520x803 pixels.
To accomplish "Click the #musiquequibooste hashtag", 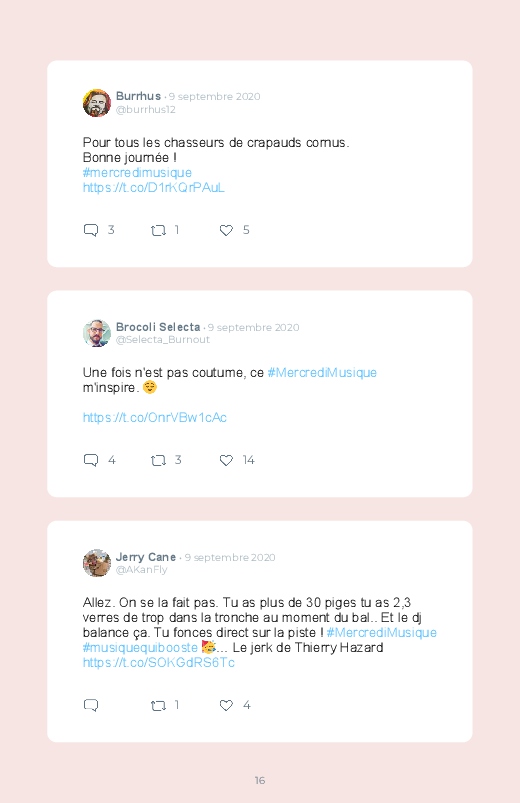I will (x=140, y=647).
